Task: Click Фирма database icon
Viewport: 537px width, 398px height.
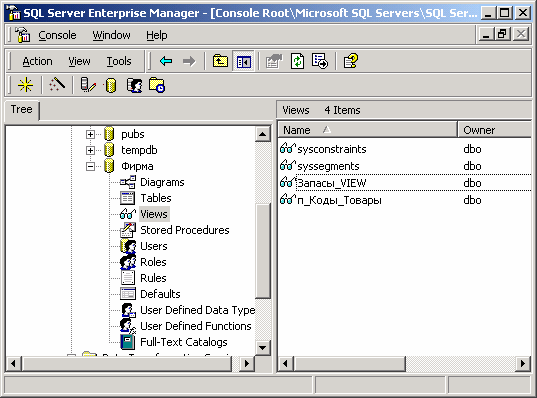Action: click(x=109, y=166)
